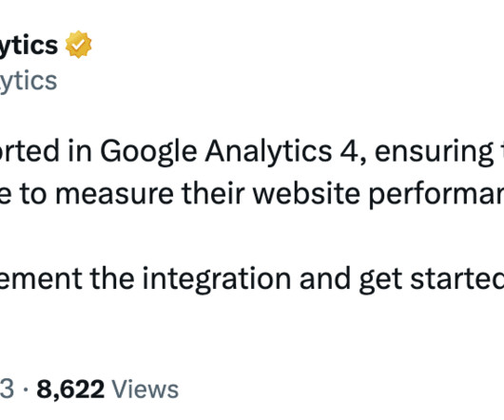
Task: Click the partially visible 'performan' text
Action: [436, 195]
